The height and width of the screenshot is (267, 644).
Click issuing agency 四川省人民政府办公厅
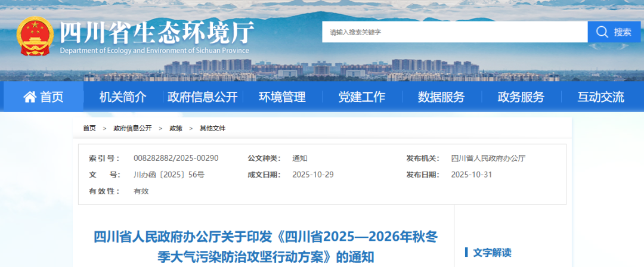click(488, 159)
